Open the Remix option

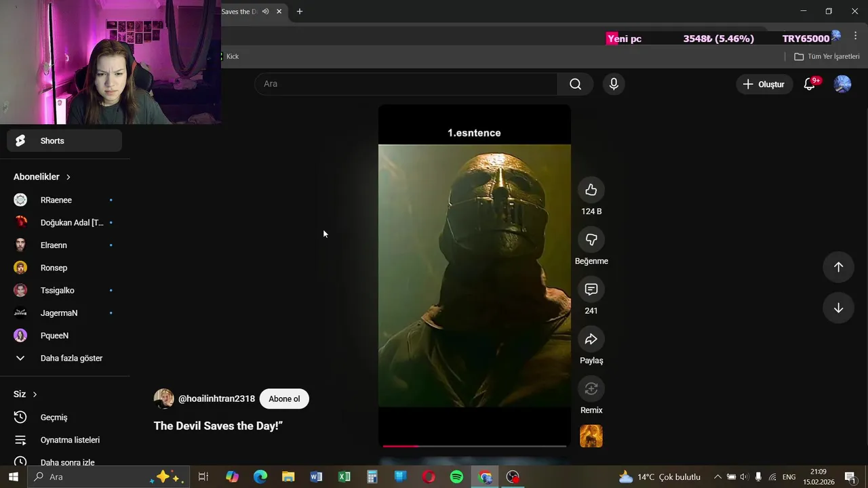coord(591,388)
